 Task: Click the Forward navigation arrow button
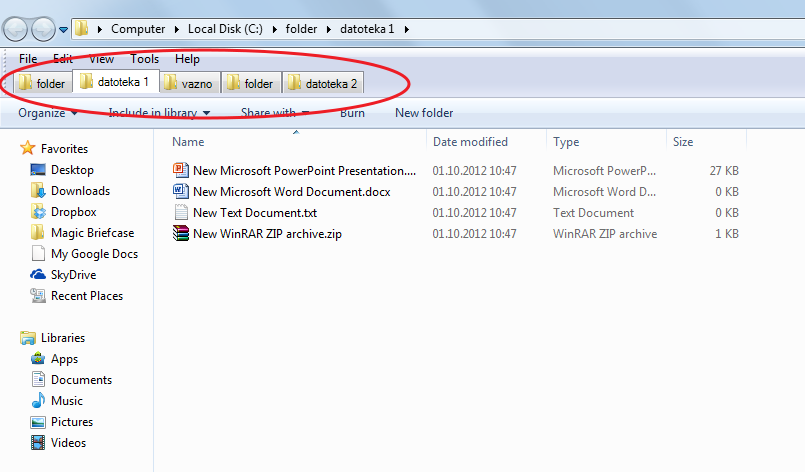[x=43, y=29]
